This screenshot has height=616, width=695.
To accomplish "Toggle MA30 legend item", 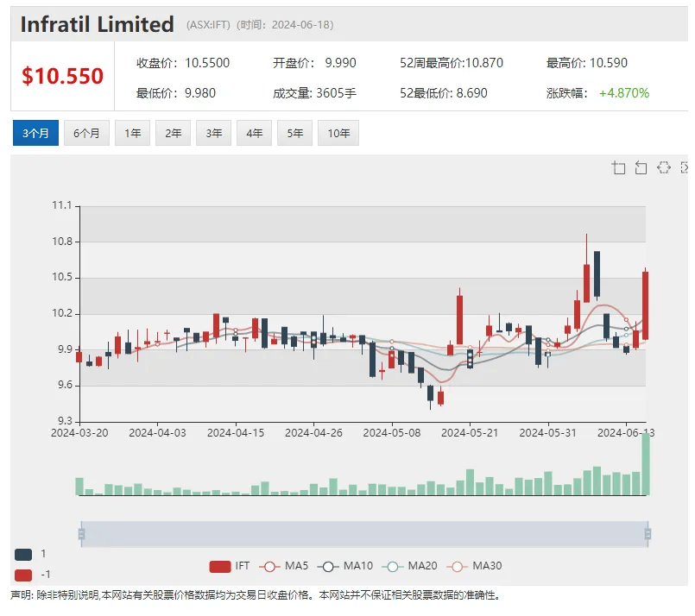I will click(474, 566).
